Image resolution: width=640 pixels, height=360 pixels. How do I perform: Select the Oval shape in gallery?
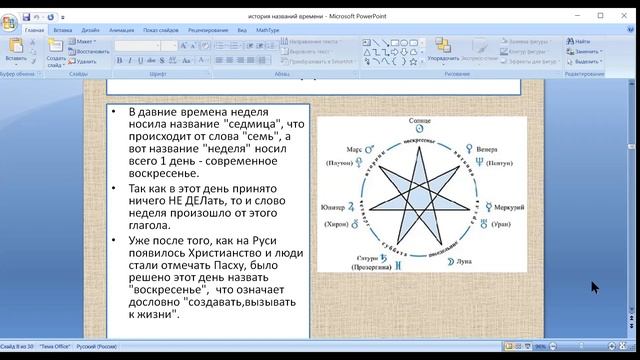click(404, 42)
